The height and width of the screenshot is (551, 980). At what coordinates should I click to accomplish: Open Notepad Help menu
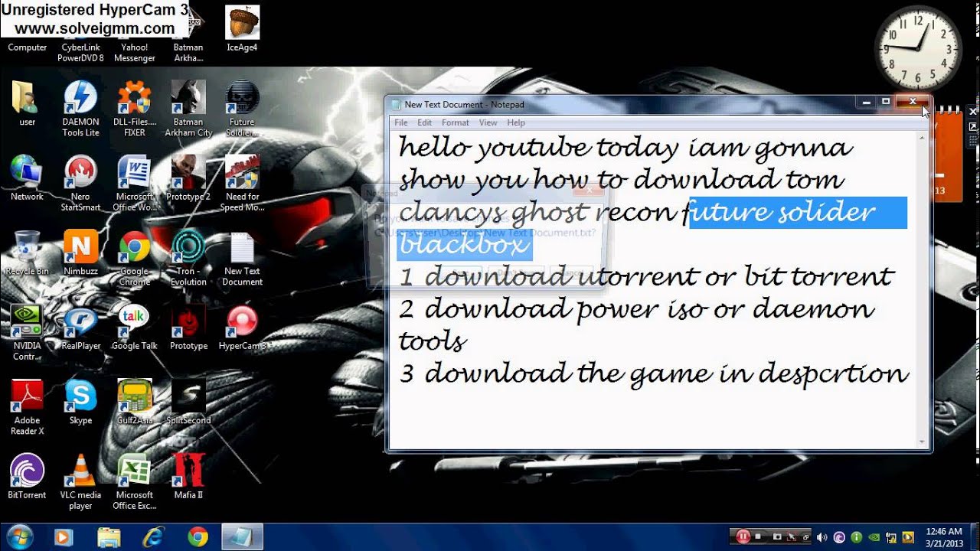[516, 122]
